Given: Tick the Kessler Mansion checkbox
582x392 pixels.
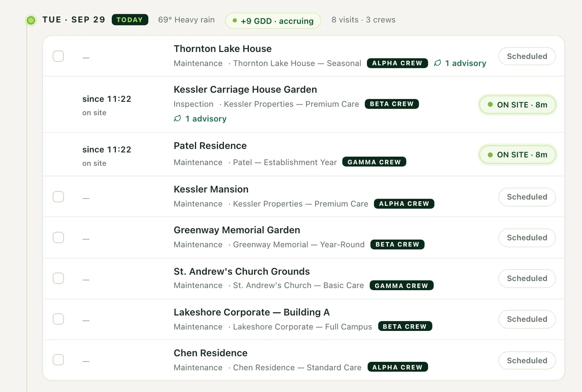Looking at the screenshot, I should 58,197.
